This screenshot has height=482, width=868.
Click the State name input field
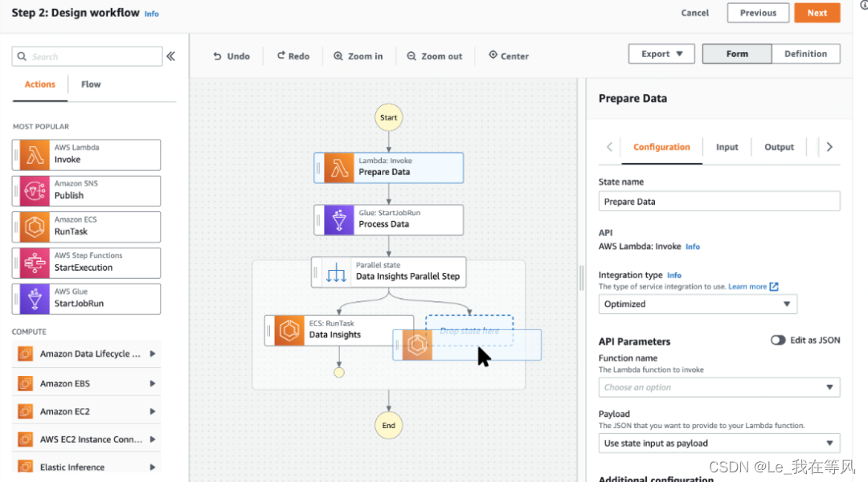point(719,202)
